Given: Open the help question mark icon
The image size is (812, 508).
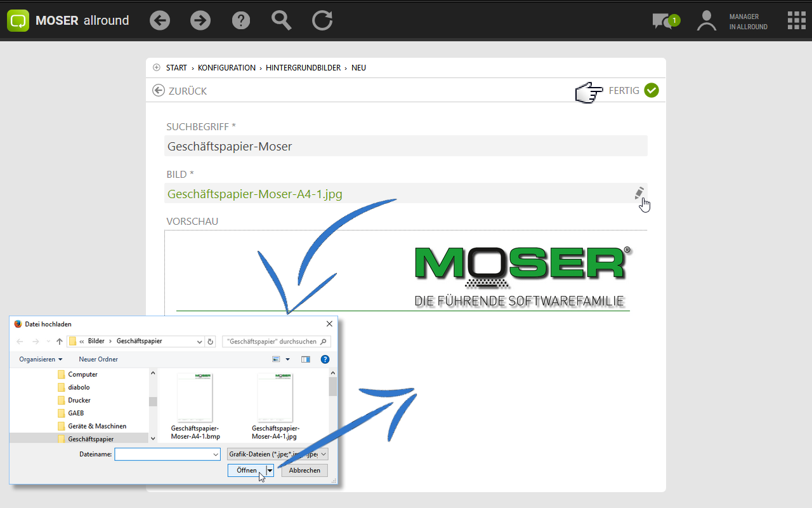Looking at the screenshot, I should click(x=241, y=20).
